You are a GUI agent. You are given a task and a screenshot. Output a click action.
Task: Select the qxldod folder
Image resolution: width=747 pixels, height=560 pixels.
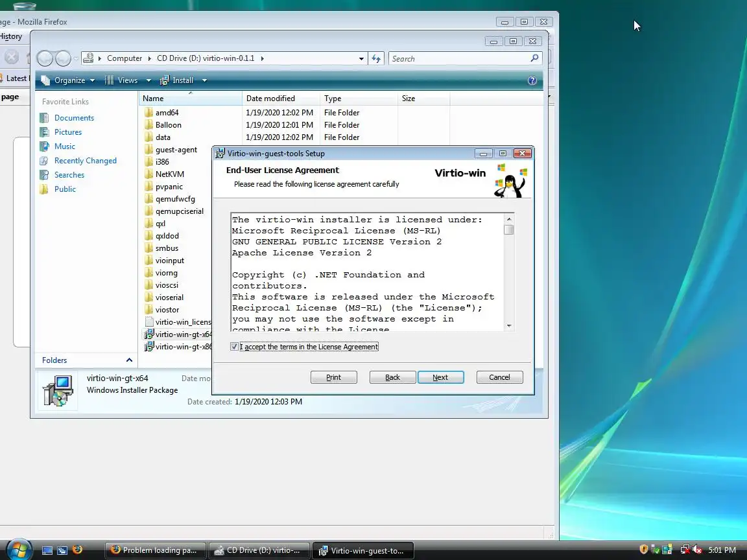(167, 236)
